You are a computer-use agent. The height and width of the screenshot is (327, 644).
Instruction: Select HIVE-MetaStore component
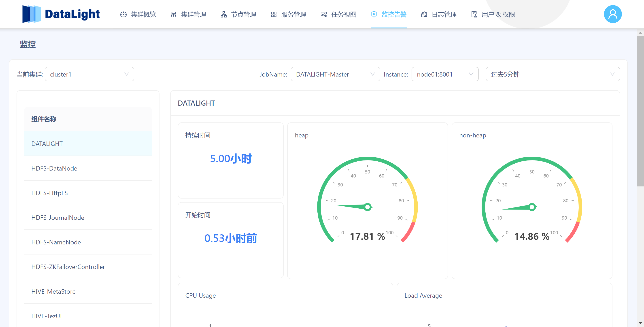[x=88, y=291]
